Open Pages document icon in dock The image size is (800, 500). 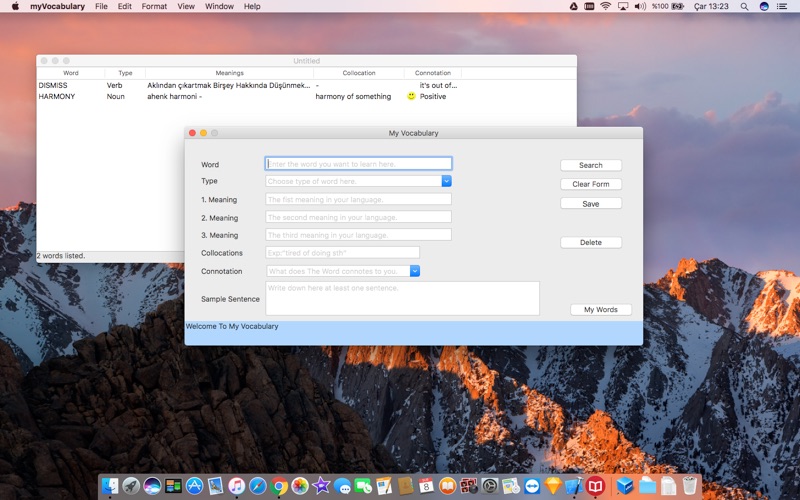(x=384, y=486)
